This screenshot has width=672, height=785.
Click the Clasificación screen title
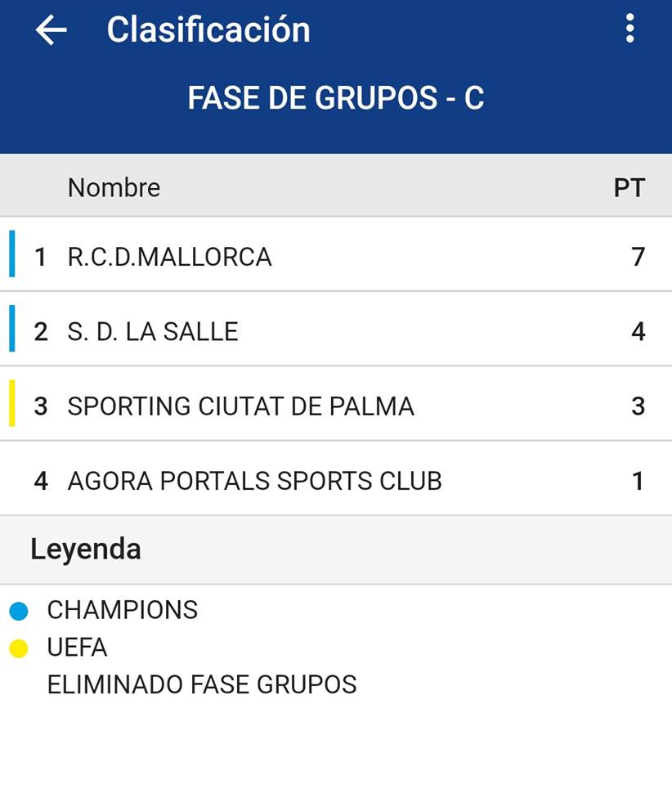click(x=208, y=30)
